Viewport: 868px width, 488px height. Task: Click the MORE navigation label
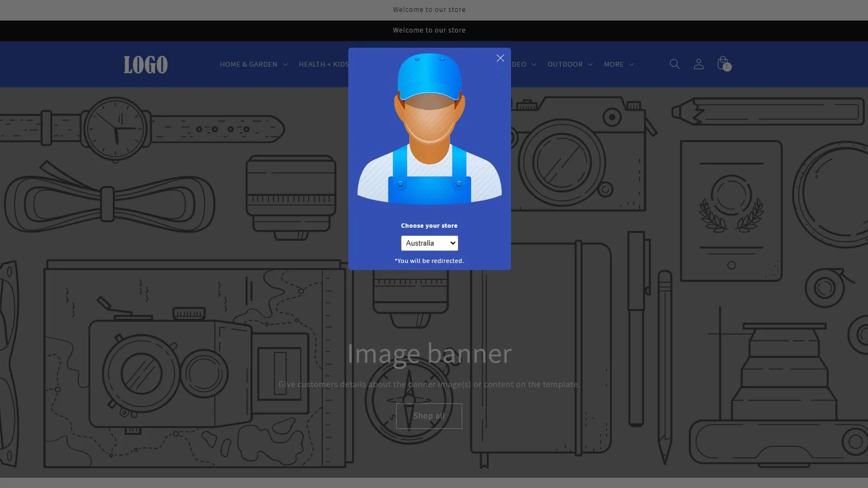(x=614, y=65)
